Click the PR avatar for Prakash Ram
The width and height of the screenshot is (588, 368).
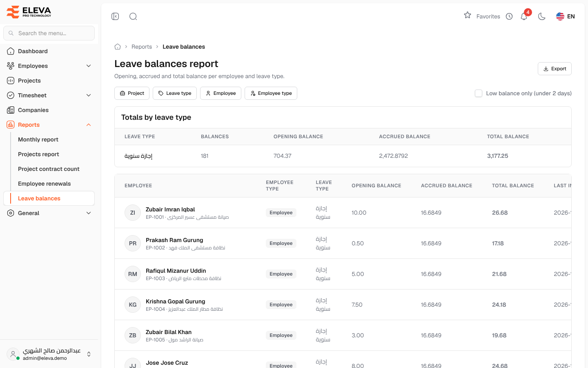click(x=133, y=243)
